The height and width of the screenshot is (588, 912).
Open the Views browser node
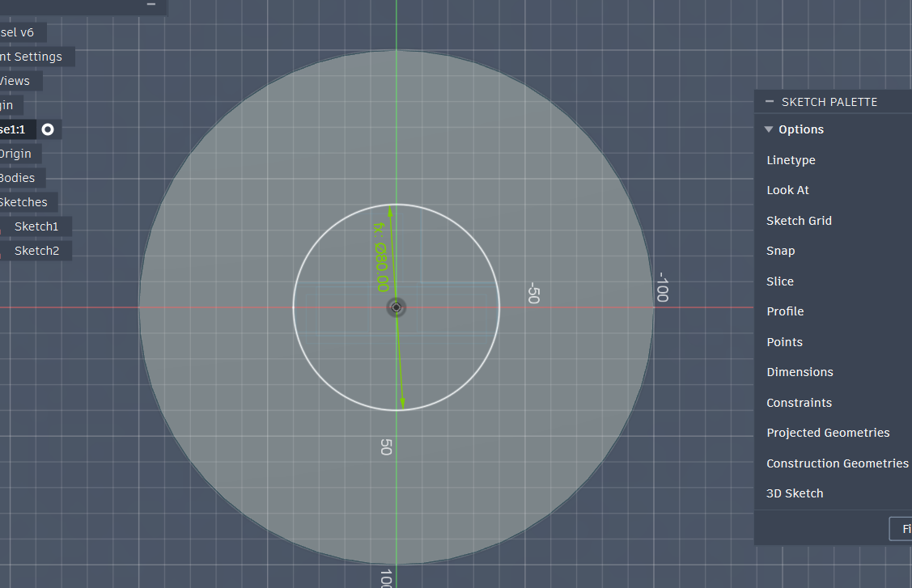click(x=15, y=81)
